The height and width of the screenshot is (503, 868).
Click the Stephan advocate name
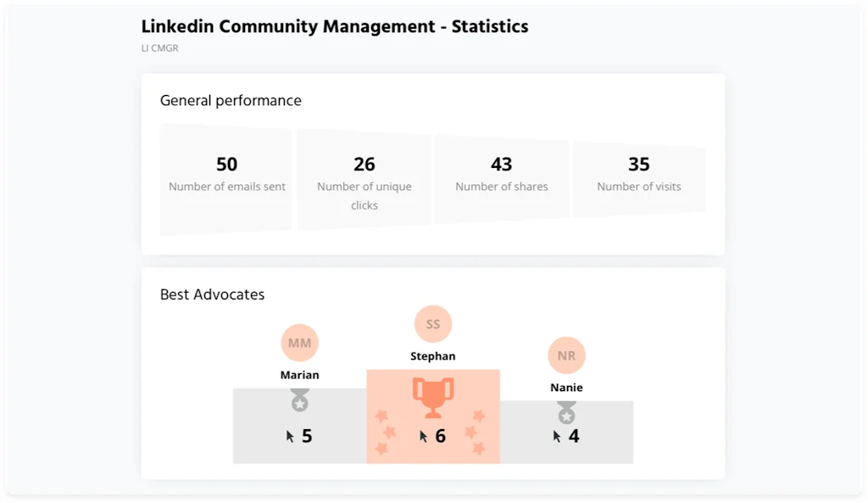click(433, 356)
